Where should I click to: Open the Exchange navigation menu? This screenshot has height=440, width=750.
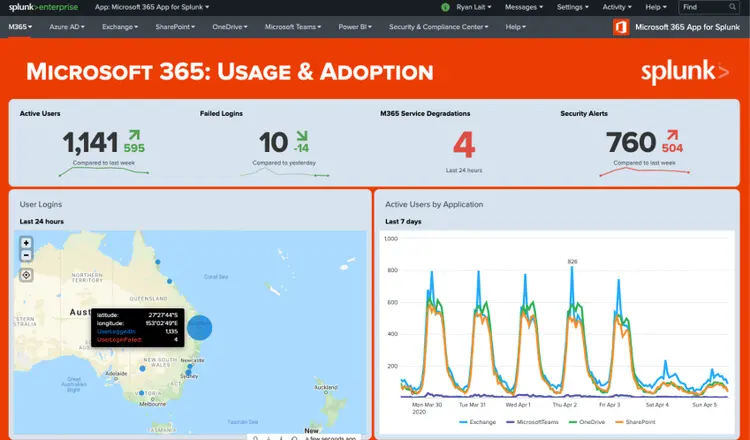(x=120, y=27)
